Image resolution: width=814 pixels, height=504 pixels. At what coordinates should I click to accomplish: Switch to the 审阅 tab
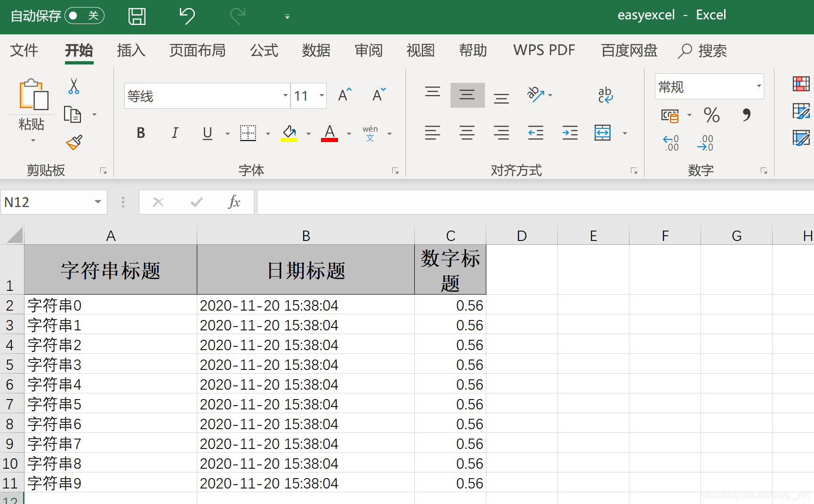point(369,50)
